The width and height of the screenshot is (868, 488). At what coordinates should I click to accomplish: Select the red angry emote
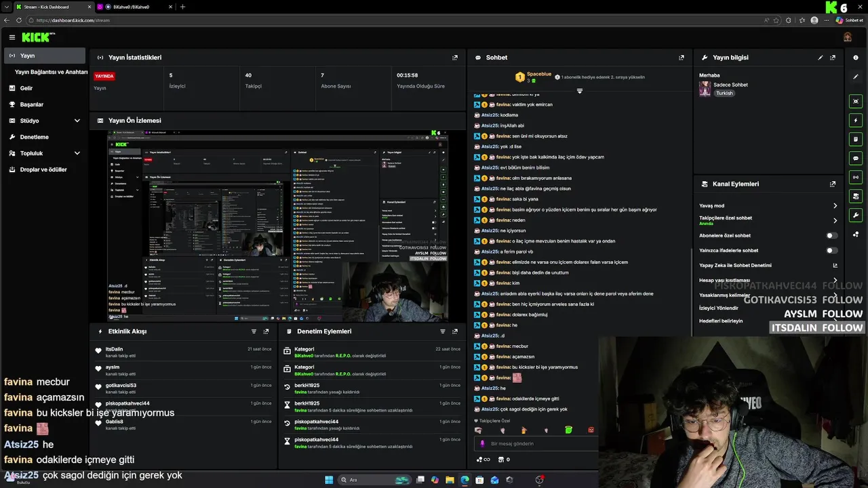click(591, 430)
